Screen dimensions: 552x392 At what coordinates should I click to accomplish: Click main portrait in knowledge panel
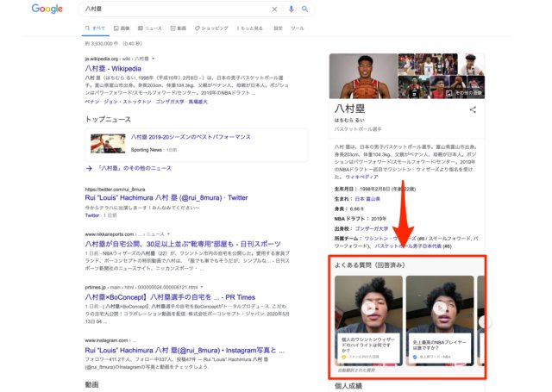tap(363, 76)
